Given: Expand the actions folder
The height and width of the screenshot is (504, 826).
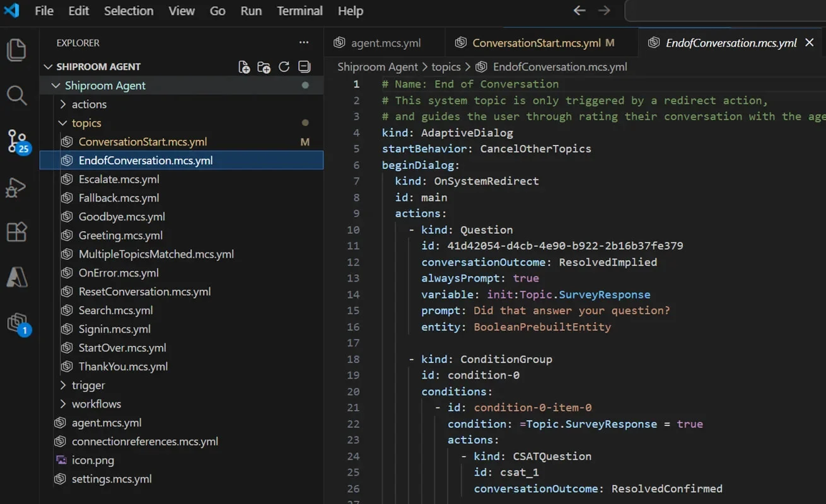Looking at the screenshot, I should [63, 104].
